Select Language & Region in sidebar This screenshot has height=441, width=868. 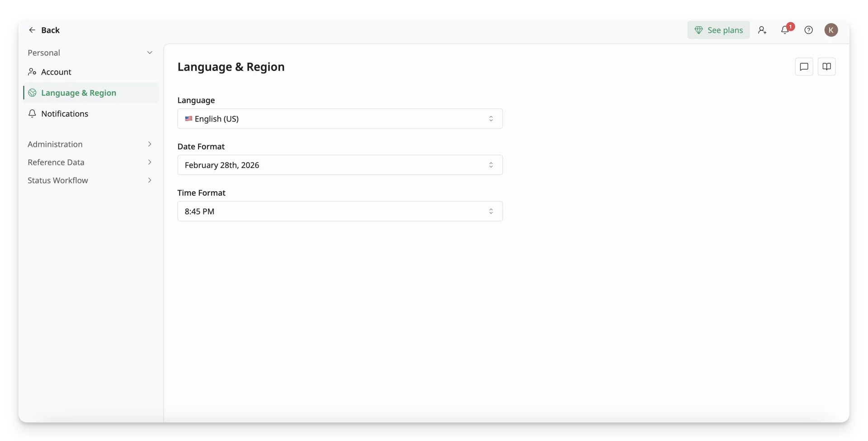(90, 93)
